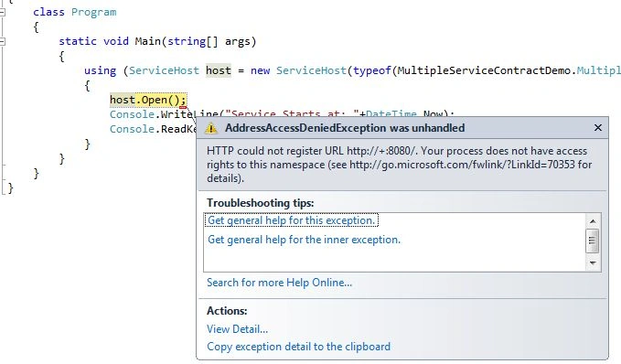Click the warning icon in exception dialog
This screenshot has width=621, height=364.
[211, 128]
